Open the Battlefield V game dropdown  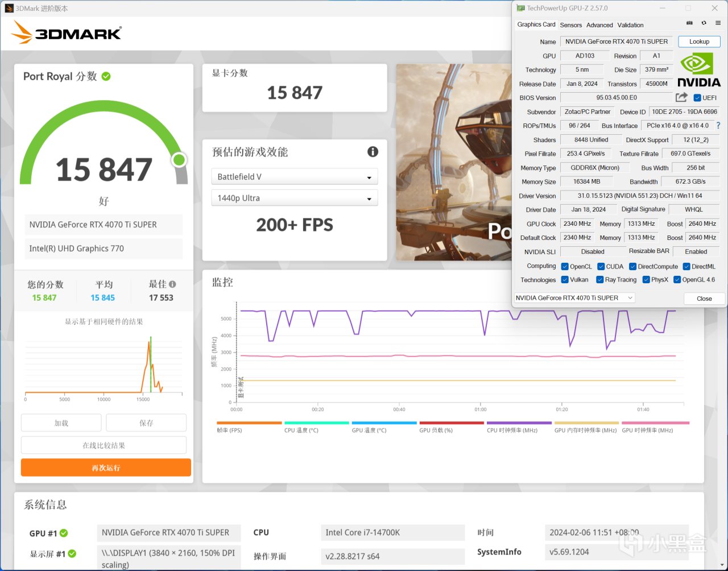click(295, 177)
